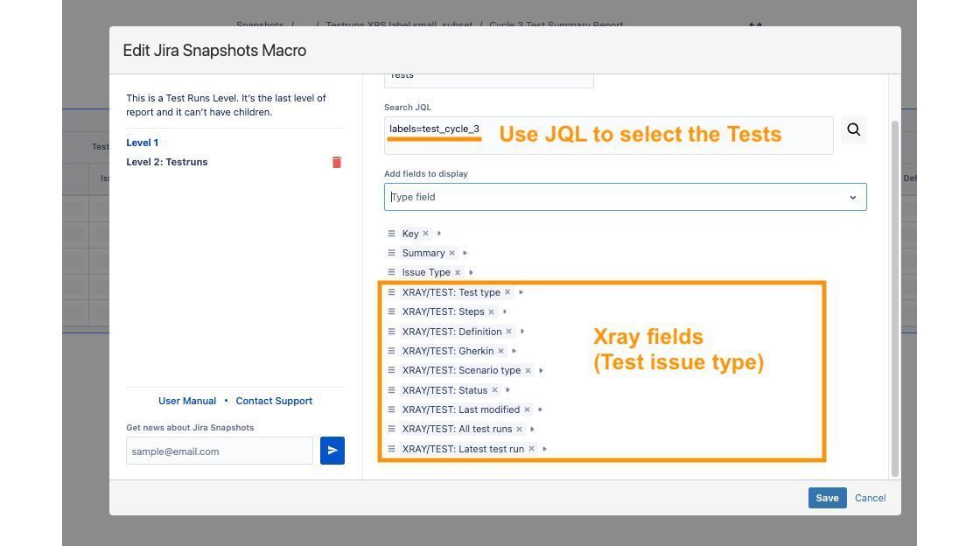Grab drag handle for XRAY/TEST: Latest test run

point(391,449)
